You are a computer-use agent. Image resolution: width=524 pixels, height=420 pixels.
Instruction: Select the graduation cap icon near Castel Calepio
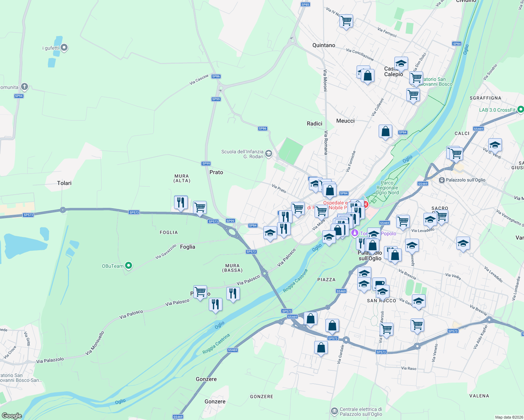coord(401,64)
